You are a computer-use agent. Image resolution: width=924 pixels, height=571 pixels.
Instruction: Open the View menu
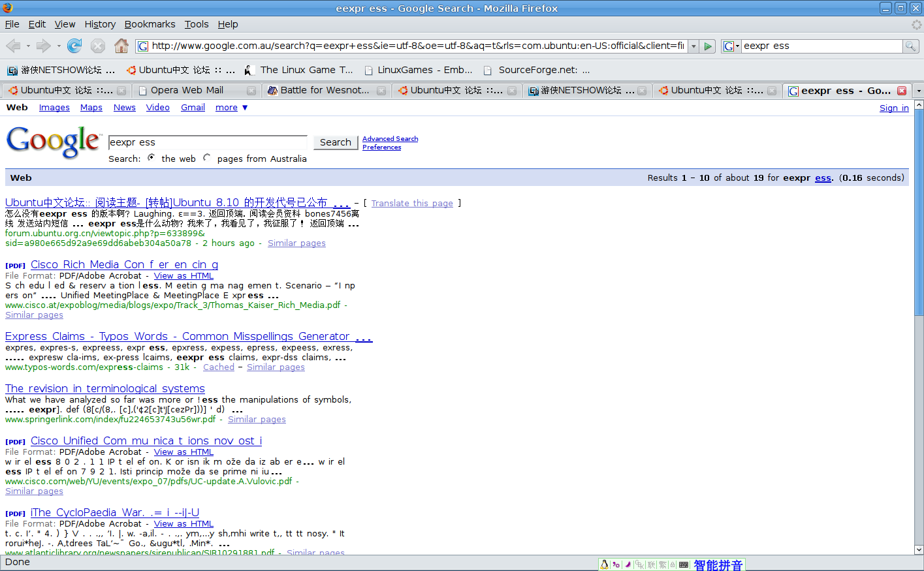pyautogui.click(x=65, y=24)
